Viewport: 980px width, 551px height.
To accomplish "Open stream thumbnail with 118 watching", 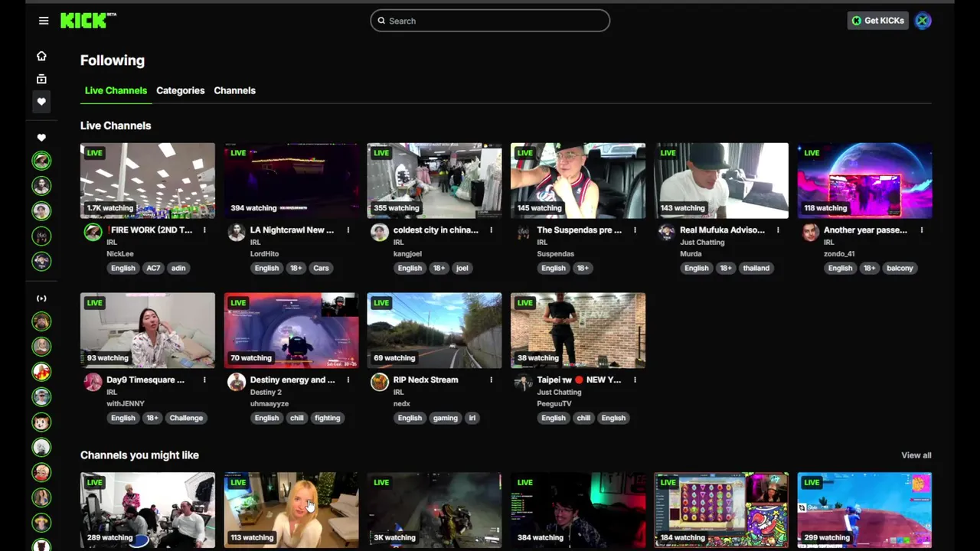I will pos(864,181).
